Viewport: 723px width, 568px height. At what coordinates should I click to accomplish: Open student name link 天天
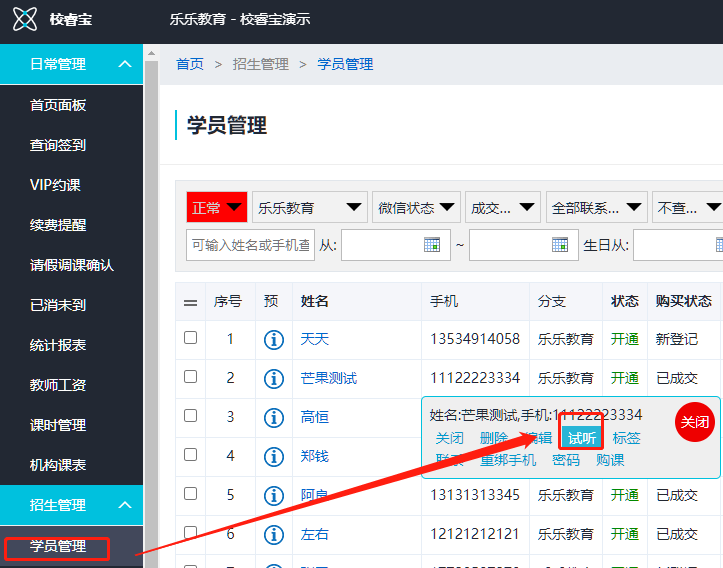point(314,339)
